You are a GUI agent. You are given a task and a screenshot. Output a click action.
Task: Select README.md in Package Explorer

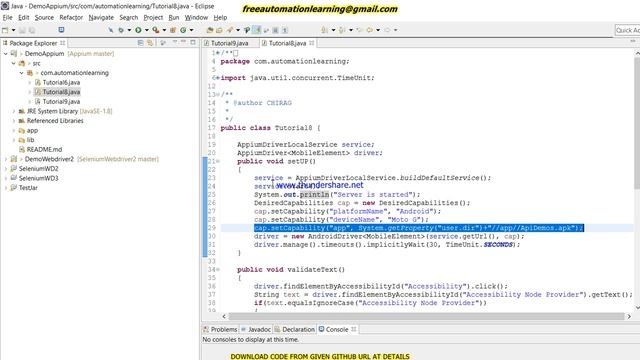44,149
